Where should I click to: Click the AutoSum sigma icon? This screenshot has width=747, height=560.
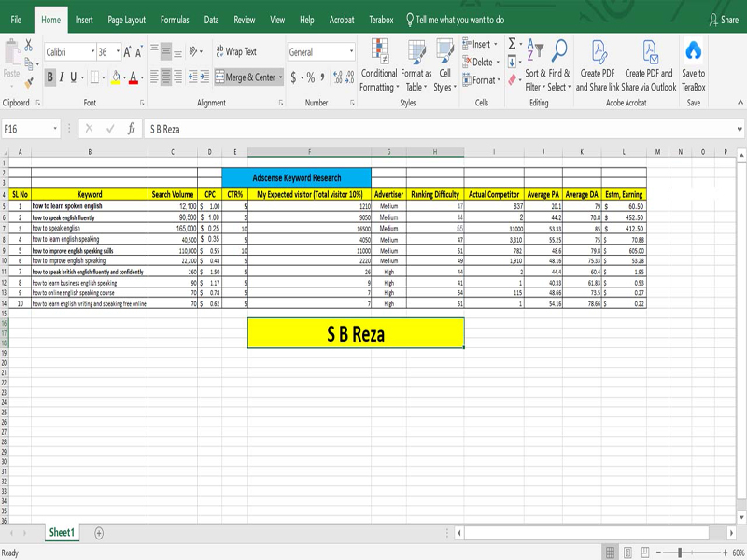click(x=513, y=44)
